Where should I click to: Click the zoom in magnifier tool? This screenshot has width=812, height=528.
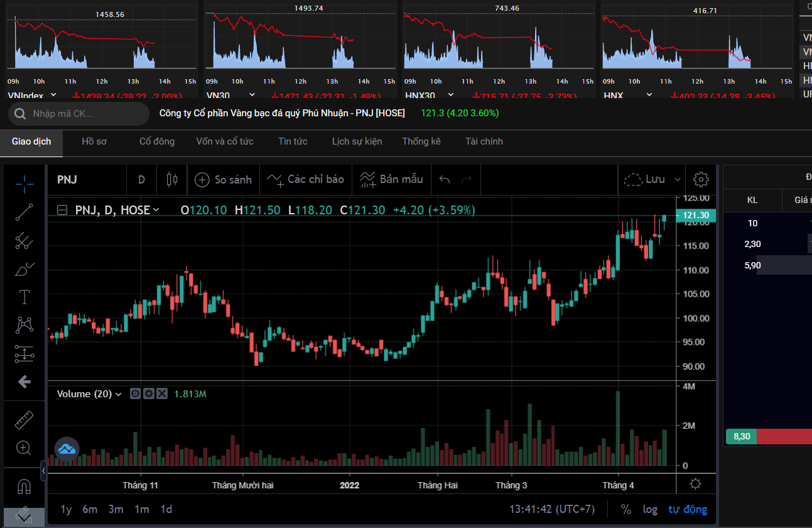pos(24,448)
